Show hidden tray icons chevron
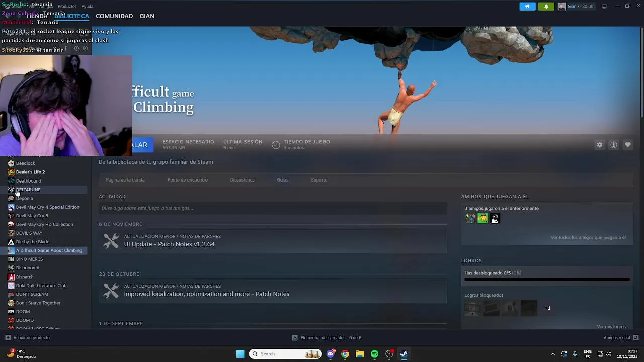The image size is (644, 362). tap(553, 354)
